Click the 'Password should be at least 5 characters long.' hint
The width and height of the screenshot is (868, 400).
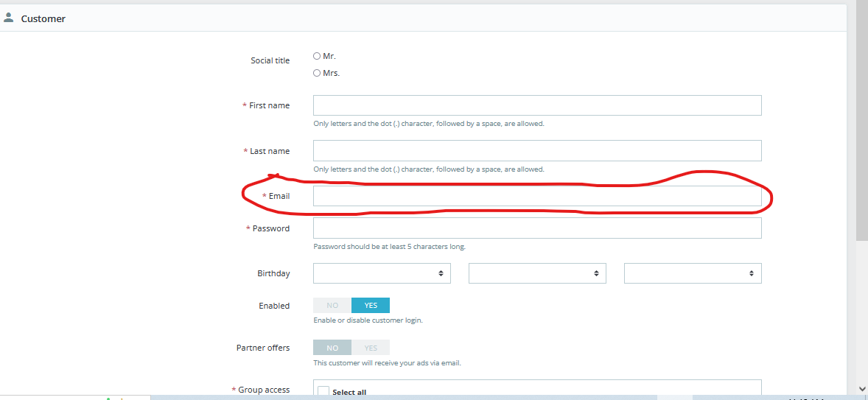coord(389,247)
